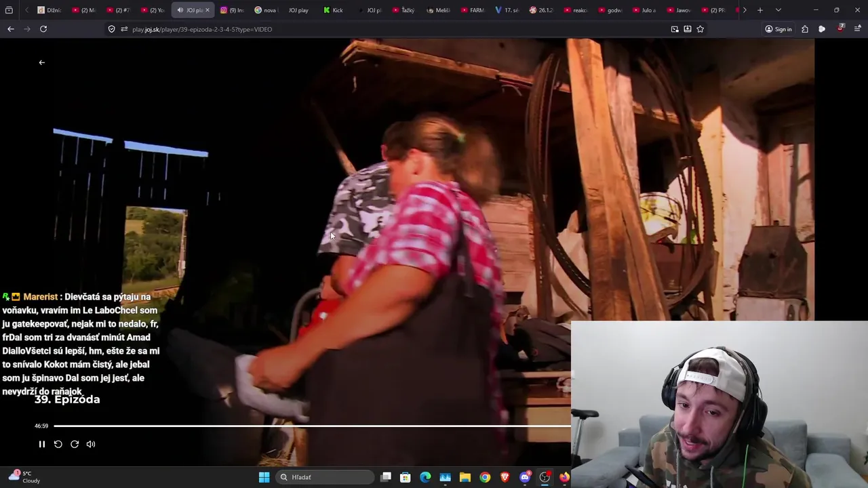Click the 46:59 timestamp
The height and width of the screenshot is (488, 868).
(41, 426)
